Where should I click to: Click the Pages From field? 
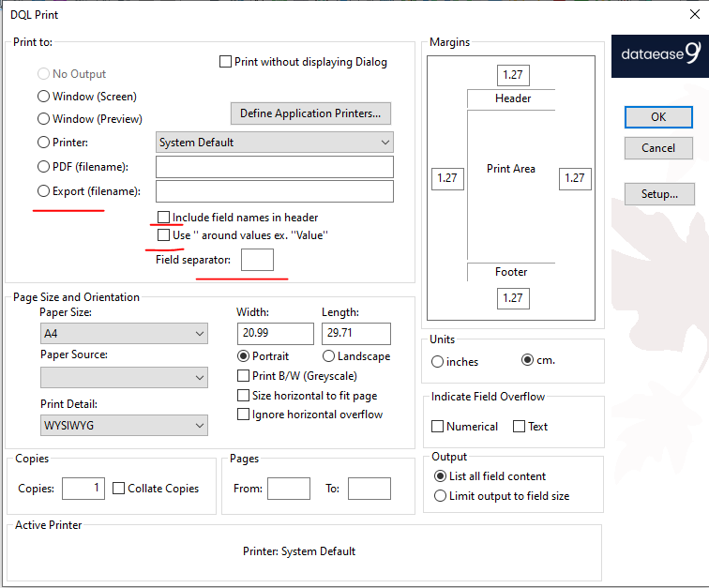289,489
